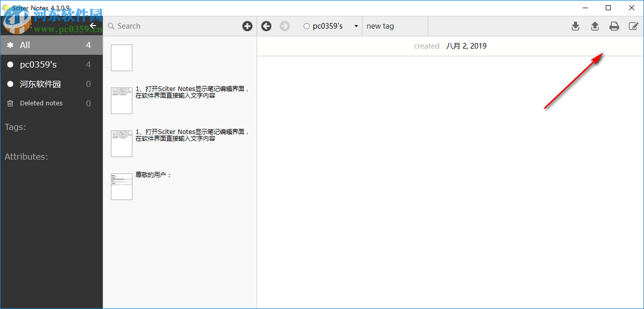
Task: Click the import/download notes icon
Action: [x=575, y=26]
